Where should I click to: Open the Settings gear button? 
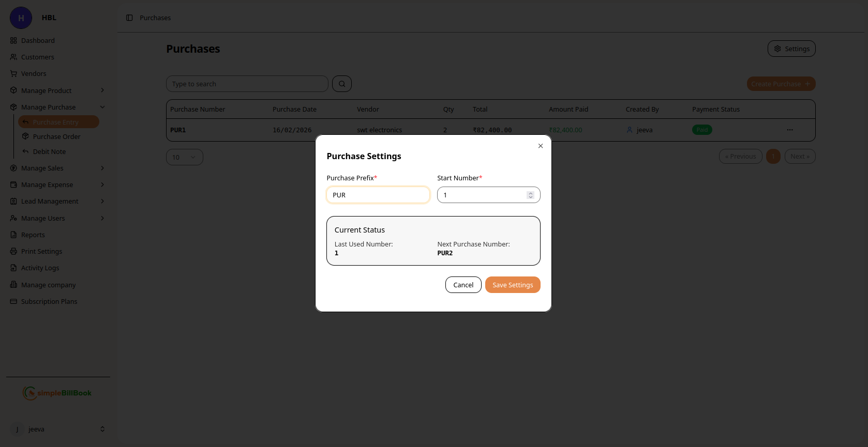[x=791, y=49]
